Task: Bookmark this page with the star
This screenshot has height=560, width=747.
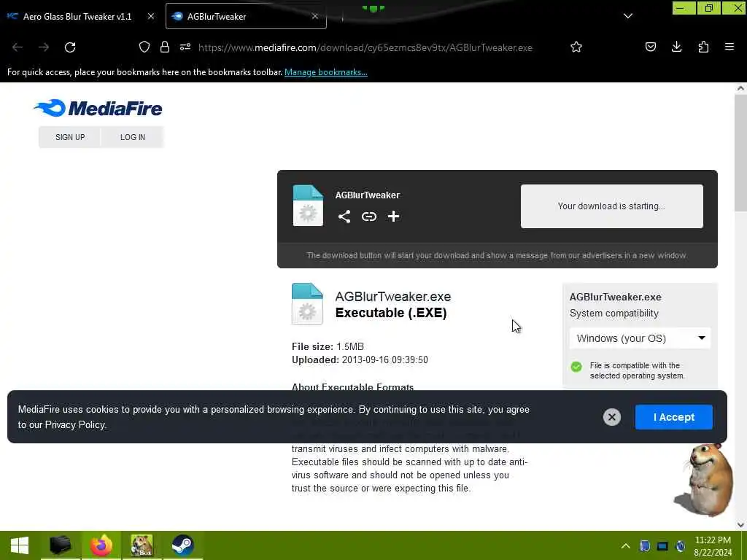Action: point(576,47)
